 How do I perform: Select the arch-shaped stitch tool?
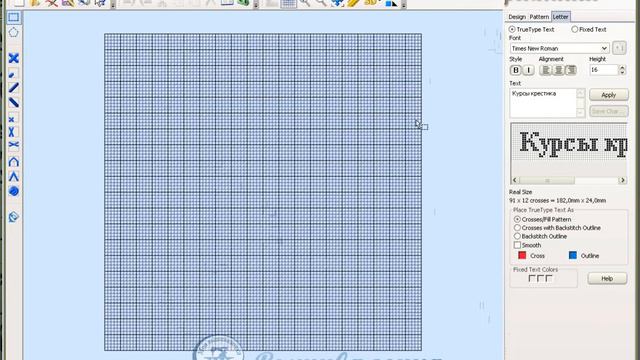[13, 162]
